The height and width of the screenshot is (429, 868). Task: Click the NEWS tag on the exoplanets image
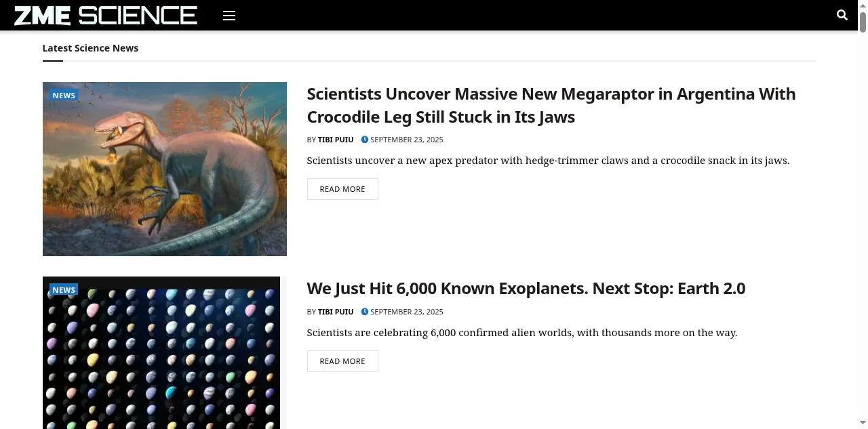[x=64, y=290]
